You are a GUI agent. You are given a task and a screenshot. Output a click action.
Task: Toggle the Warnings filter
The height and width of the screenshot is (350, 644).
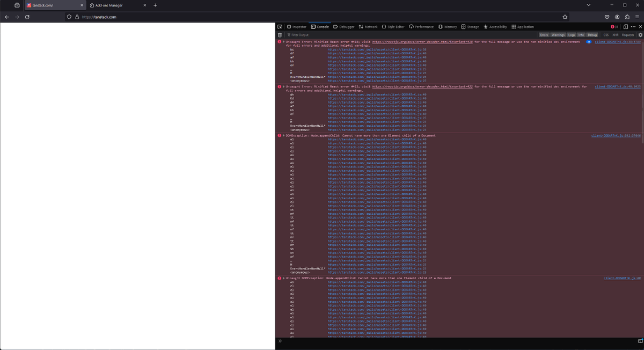558,35
